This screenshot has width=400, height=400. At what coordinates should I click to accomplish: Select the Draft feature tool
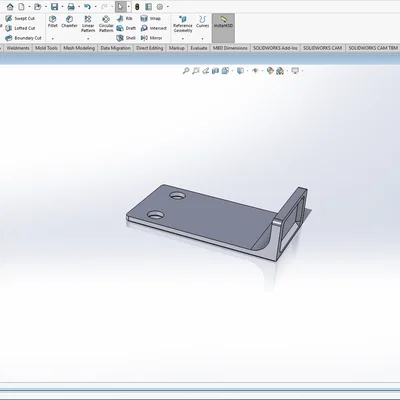pos(126,28)
